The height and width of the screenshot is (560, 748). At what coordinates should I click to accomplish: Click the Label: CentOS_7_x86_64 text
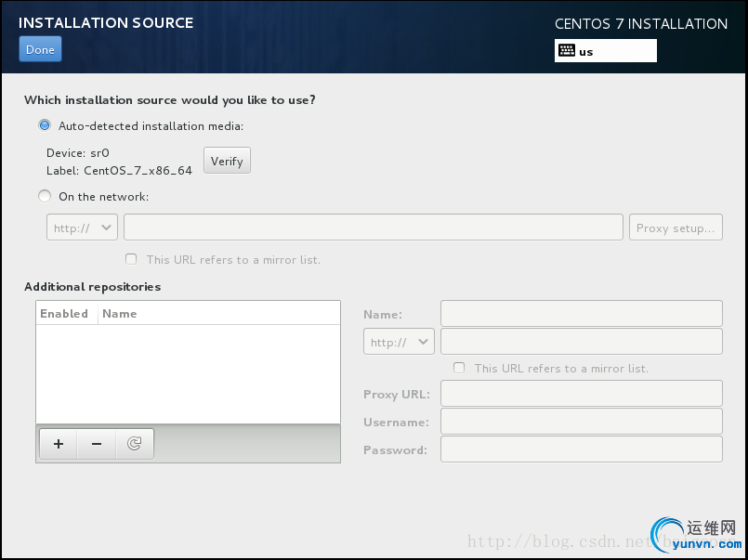pyautogui.click(x=119, y=171)
